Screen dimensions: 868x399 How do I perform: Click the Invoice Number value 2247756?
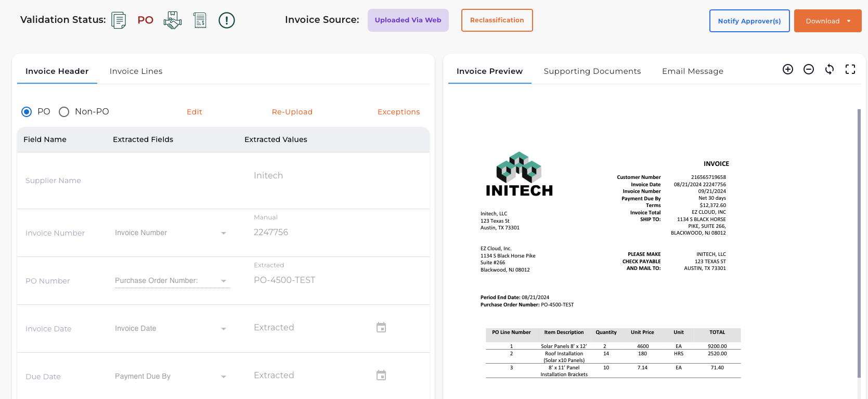271,233
